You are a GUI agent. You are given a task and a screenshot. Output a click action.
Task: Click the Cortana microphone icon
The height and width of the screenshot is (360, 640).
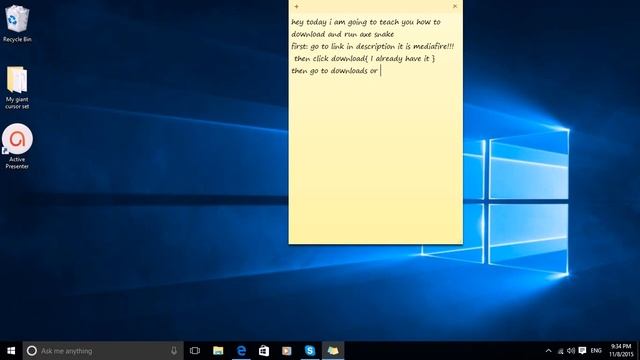pyautogui.click(x=174, y=351)
